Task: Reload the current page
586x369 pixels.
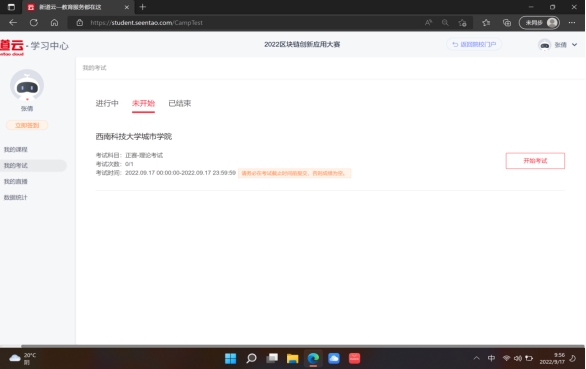Action: pyautogui.click(x=34, y=22)
